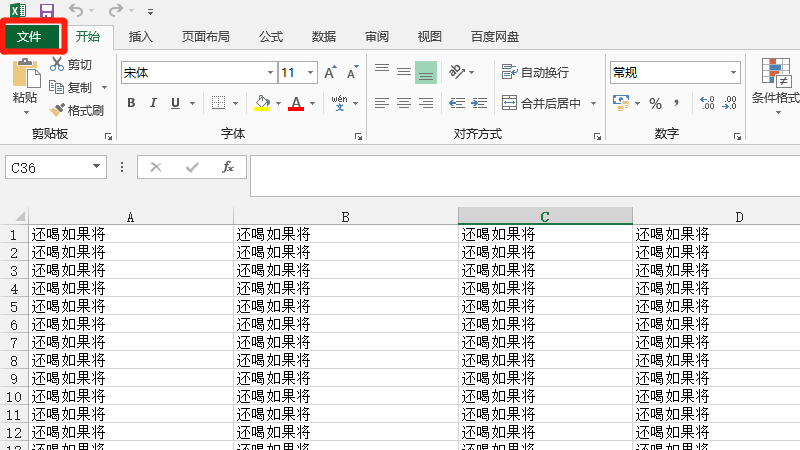Click the Paste (粘贴) button
The width and height of the screenshot is (800, 450).
coord(25,85)
